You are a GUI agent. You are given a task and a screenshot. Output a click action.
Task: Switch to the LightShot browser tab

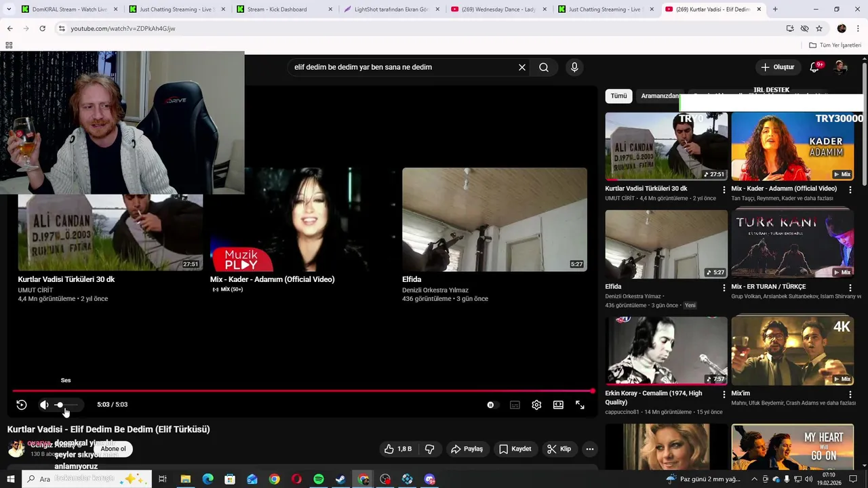pyautogui.click(x=392, y=9)
